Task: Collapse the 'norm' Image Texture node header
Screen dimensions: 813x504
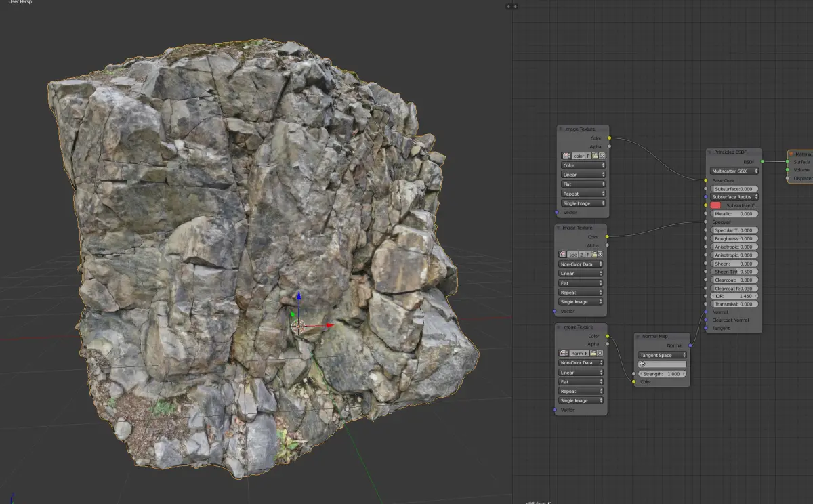Action: click(560, 327)
